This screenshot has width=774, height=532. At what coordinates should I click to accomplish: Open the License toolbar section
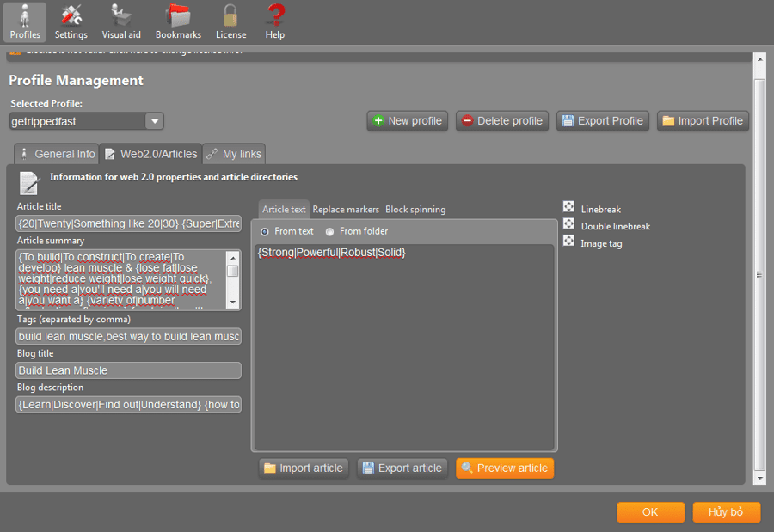tap(230, 22)
